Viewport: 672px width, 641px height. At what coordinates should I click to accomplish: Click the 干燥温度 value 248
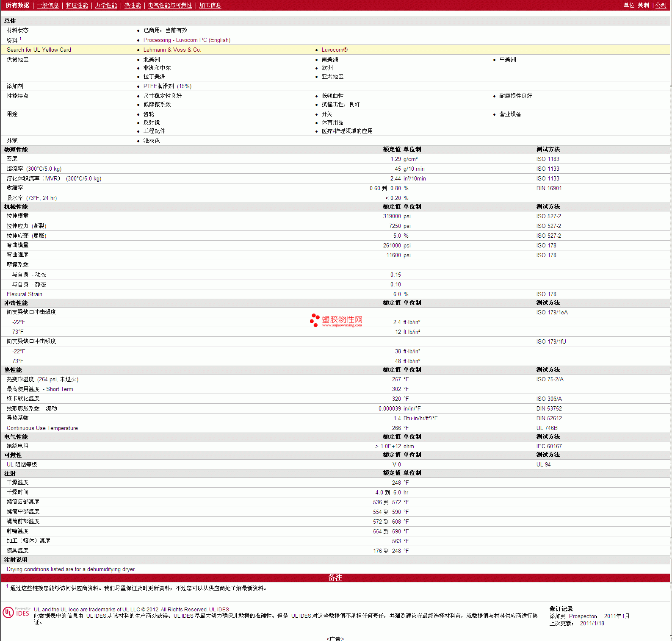pyautogui.click(x=396, y=483)
